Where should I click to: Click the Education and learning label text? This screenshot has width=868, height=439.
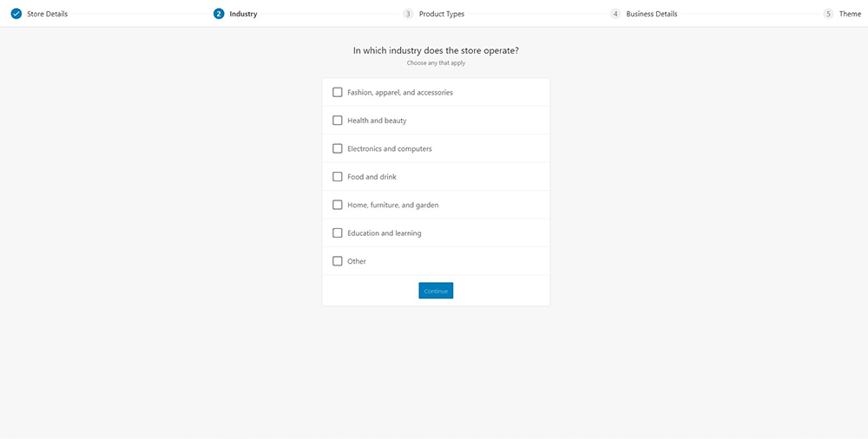click(x=384, y=233)
